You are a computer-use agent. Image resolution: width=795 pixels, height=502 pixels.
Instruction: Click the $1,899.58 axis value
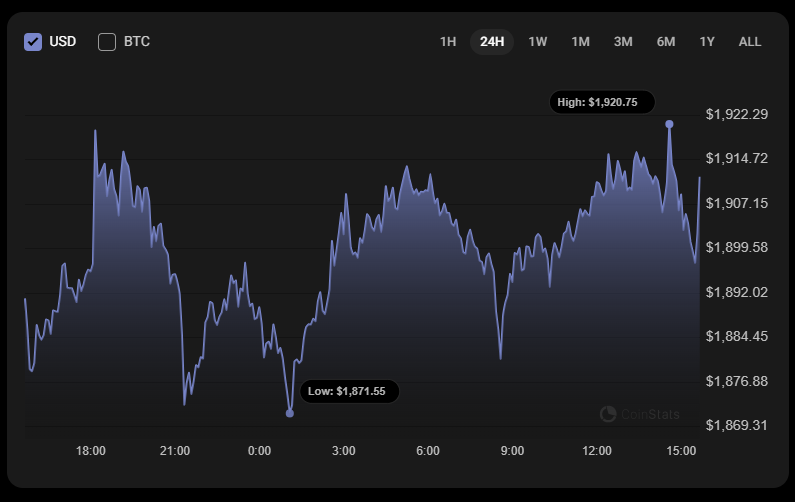pyautogui.click(x=737, y=247)
